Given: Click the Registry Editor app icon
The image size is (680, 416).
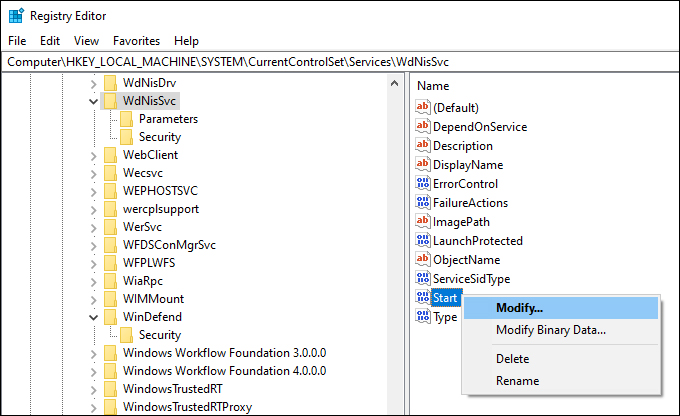Looking at the screenshot, I should 16,16.
